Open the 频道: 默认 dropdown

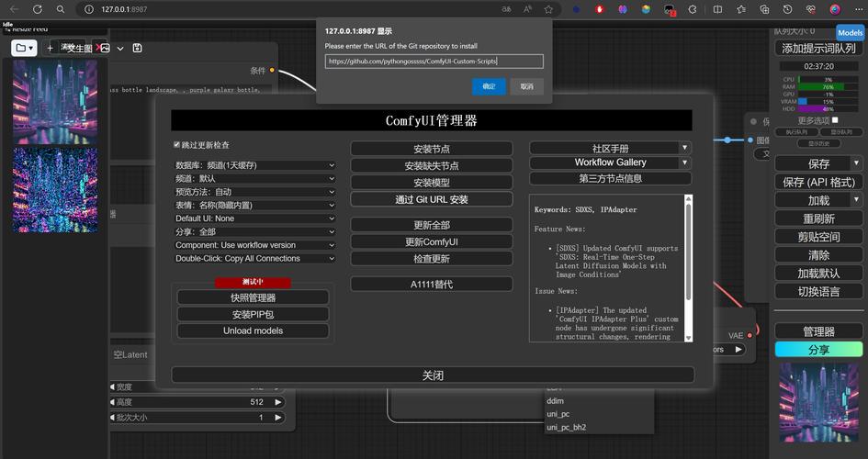click(254, 179)
